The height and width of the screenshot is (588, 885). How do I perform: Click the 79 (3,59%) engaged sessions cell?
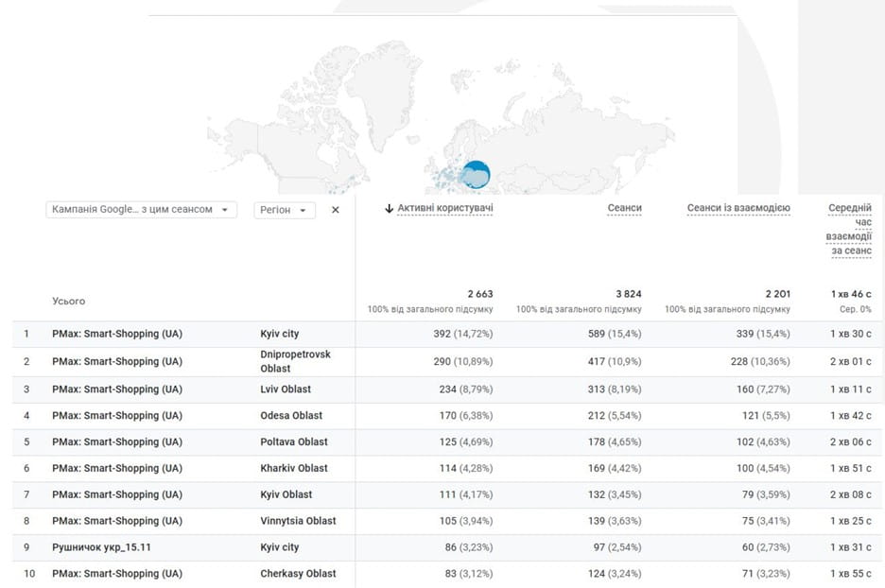tap(766, 494)
